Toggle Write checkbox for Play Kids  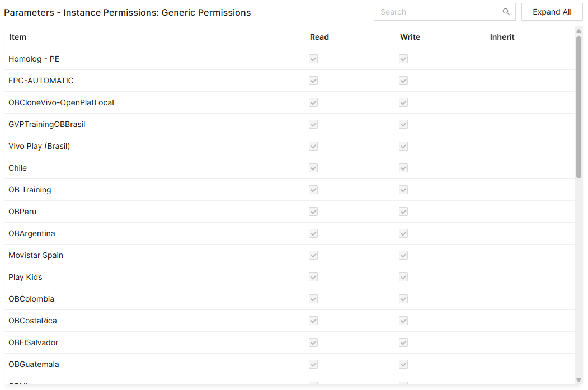tap(403, 277)
